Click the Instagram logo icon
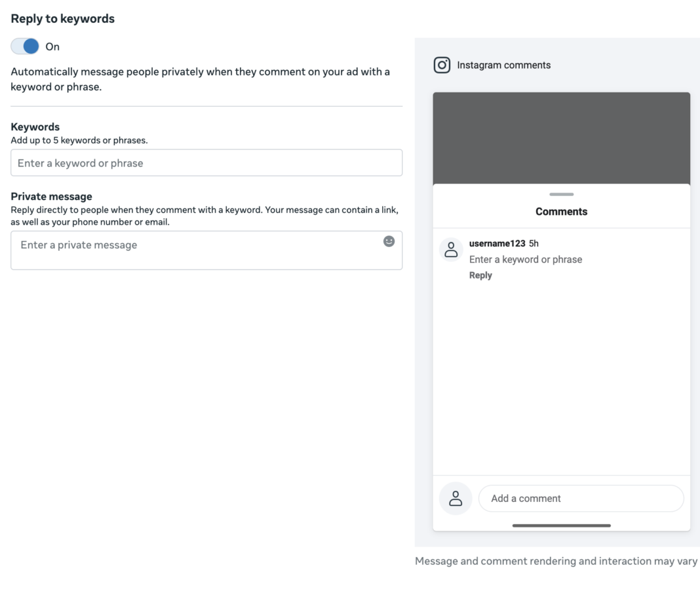Image resolution: width=700 pixels, height=612 pixels. click(x=442, y=65)
